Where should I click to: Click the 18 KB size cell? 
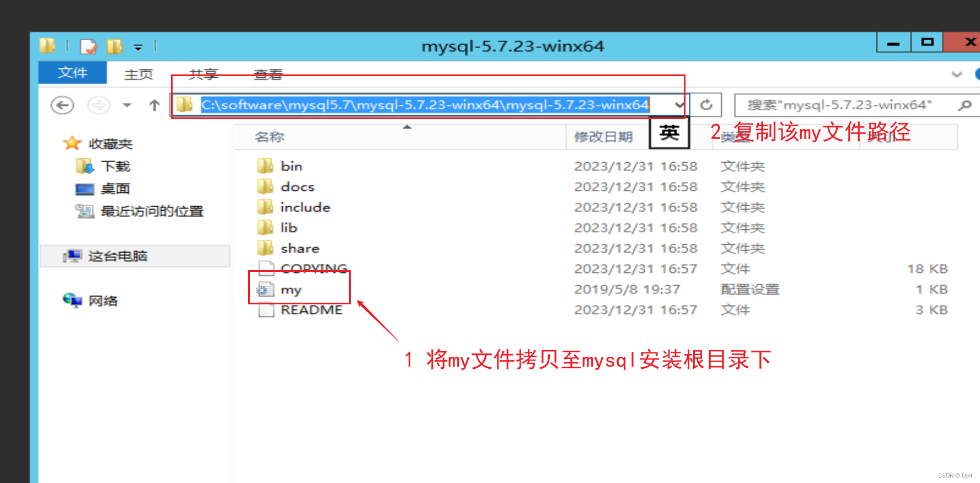pyautogui.click(x=928, y=269)
